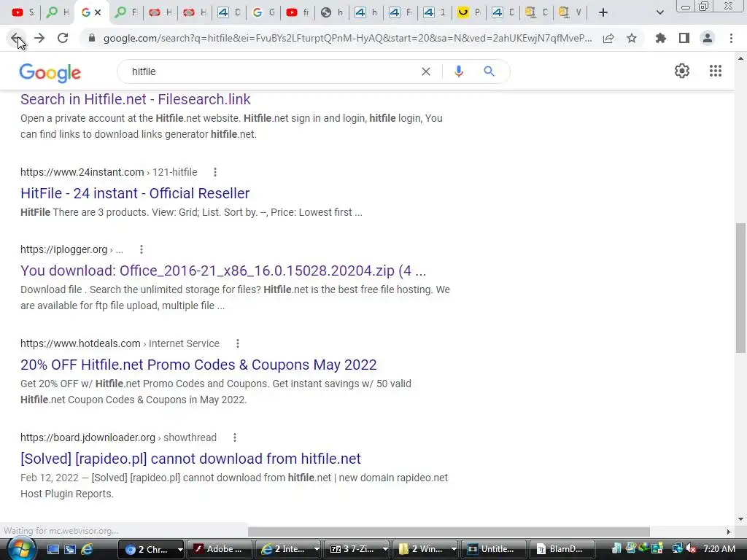
Task: Bookmark this page with the star icon
Action: (632, 38)
